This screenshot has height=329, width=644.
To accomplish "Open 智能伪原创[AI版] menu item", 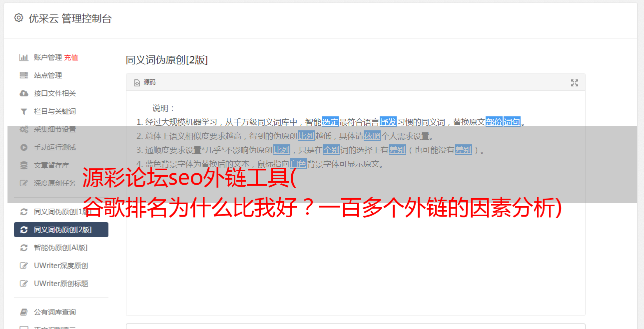I will tap(61, 248).
